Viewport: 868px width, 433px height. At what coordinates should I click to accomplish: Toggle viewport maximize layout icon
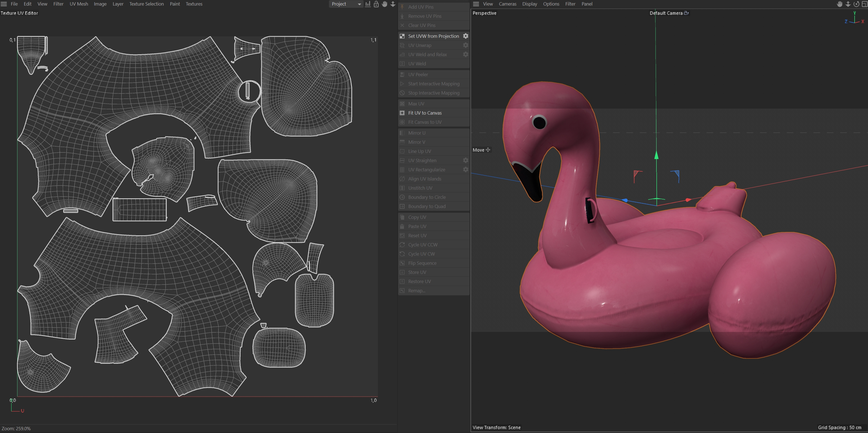[x=864, y=4]
